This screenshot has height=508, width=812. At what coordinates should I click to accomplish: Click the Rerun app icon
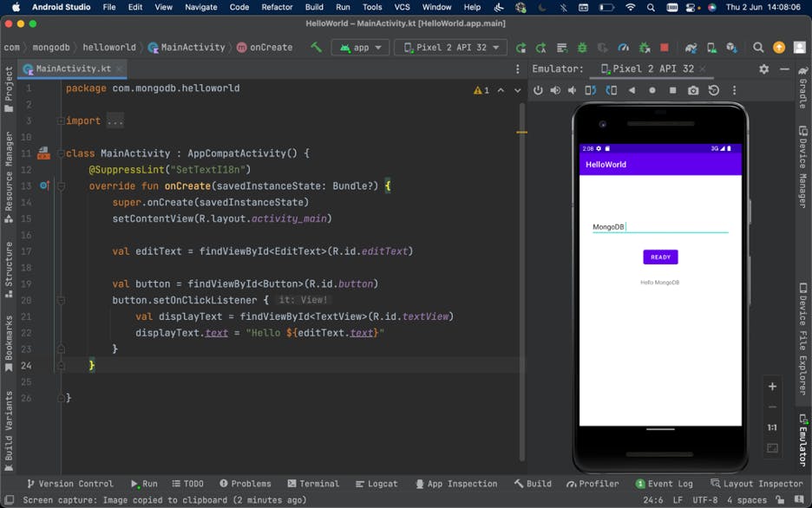click(521, 48)
